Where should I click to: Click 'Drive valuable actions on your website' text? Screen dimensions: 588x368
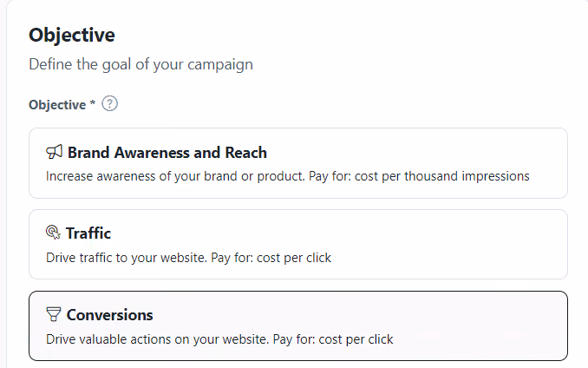[x=158, y=339]
